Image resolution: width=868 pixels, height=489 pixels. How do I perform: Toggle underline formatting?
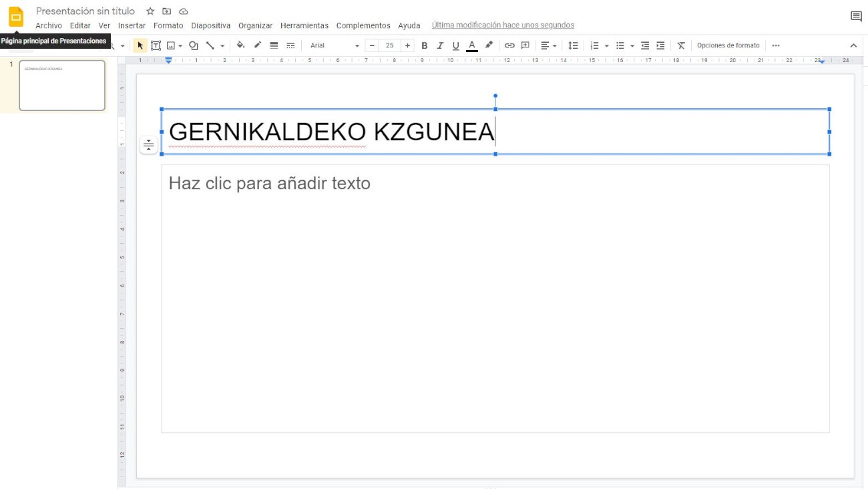pos(455,45)
